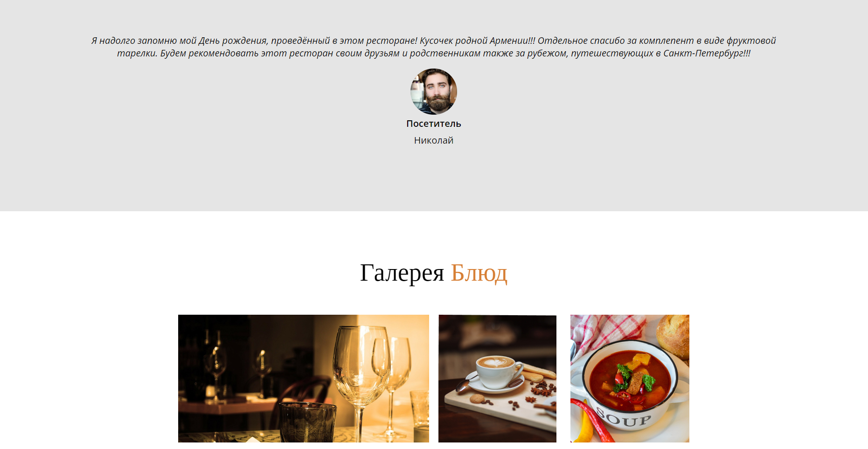The image size is (868, 449).
Task: Click the first line of the birthday testimonial
Action: pyautogui.click(x=434, y=41)
